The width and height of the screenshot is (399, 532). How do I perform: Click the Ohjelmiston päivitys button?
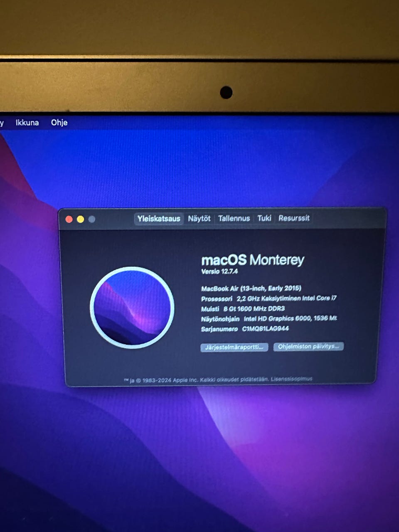[308, 346]
